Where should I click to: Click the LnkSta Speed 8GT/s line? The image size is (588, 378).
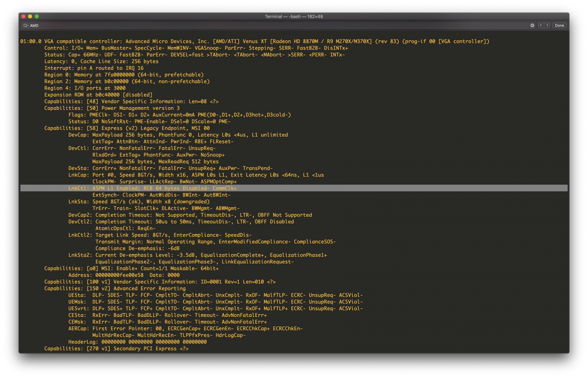point(139,202)
